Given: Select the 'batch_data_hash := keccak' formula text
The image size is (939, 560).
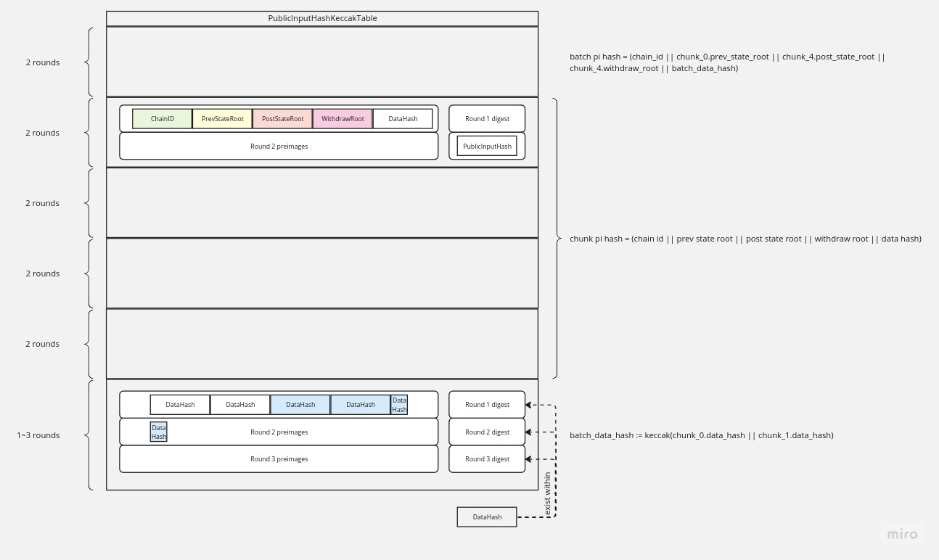Looking at the screenshot, I should [702, 435].
